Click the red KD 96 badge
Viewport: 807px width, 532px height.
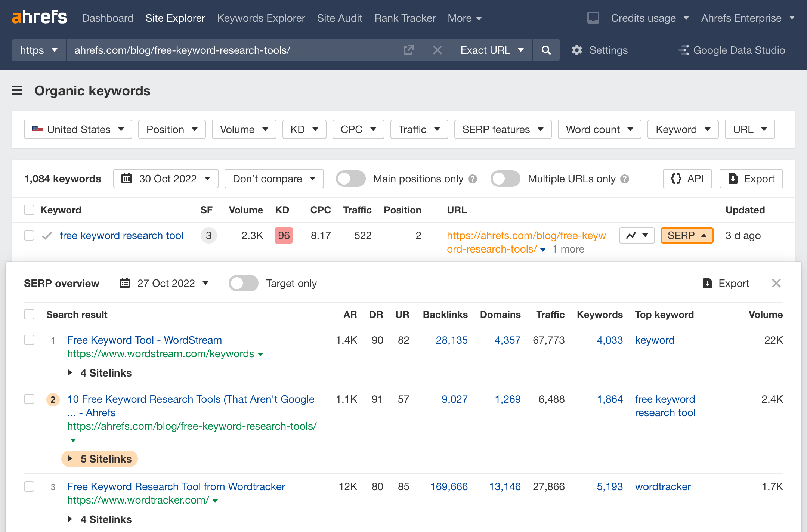tap(284, 235)
